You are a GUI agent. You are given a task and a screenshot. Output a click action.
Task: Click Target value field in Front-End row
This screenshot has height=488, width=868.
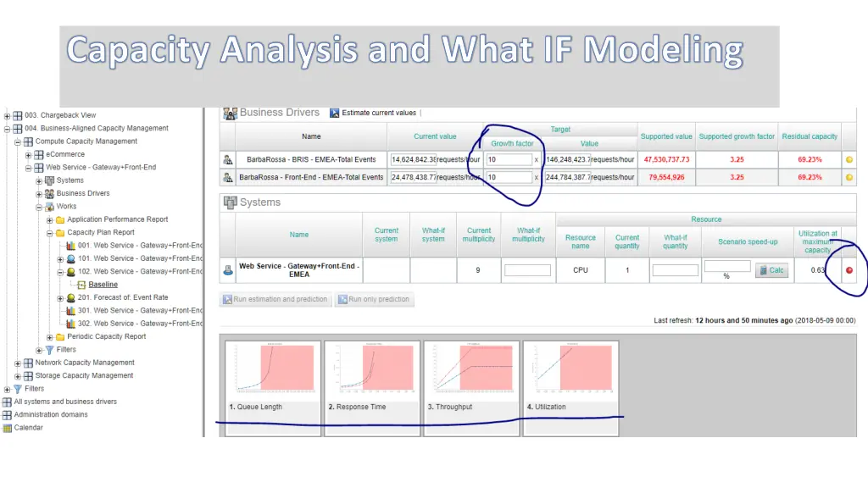point(567,178)
